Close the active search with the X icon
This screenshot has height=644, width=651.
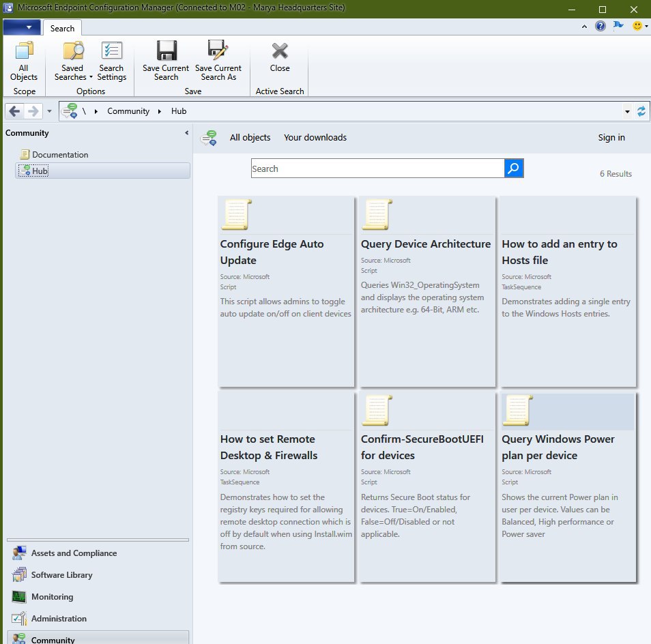pyautogui.click(x=280, y=51)
